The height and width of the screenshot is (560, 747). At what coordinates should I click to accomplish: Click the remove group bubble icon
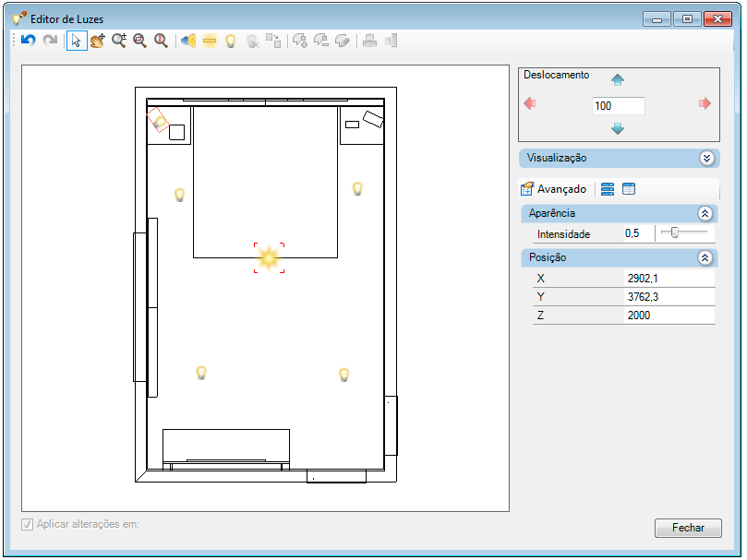click(x=321, y=41)
